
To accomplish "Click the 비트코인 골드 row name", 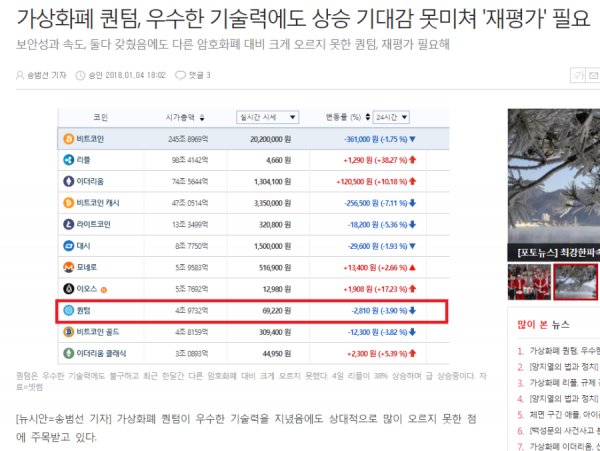I will [98, 332].
